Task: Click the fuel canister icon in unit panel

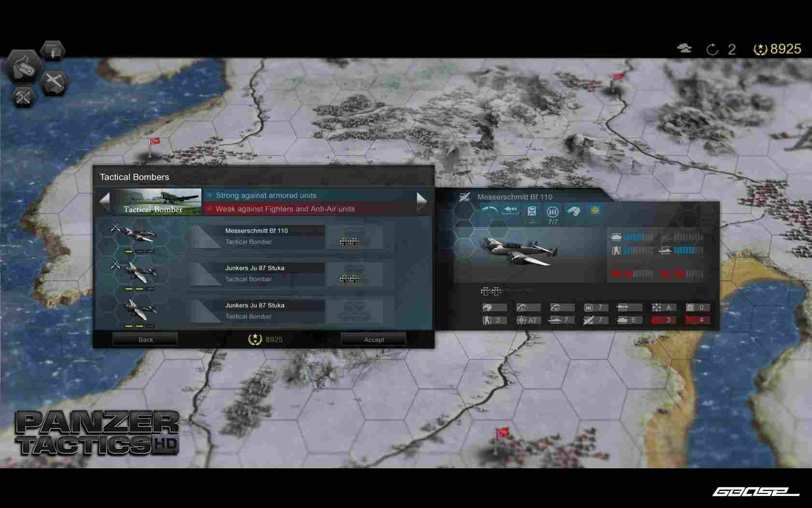Action: tap(532, 211)
